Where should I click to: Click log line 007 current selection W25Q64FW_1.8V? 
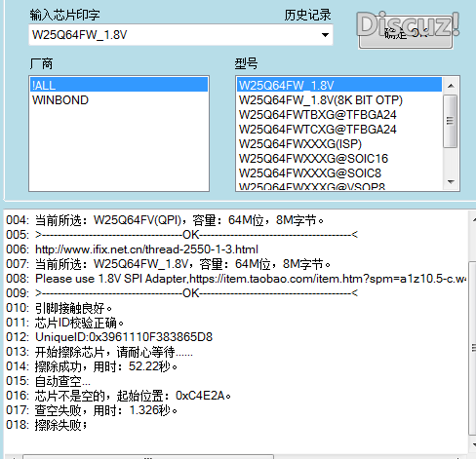(x=168, y=264)
